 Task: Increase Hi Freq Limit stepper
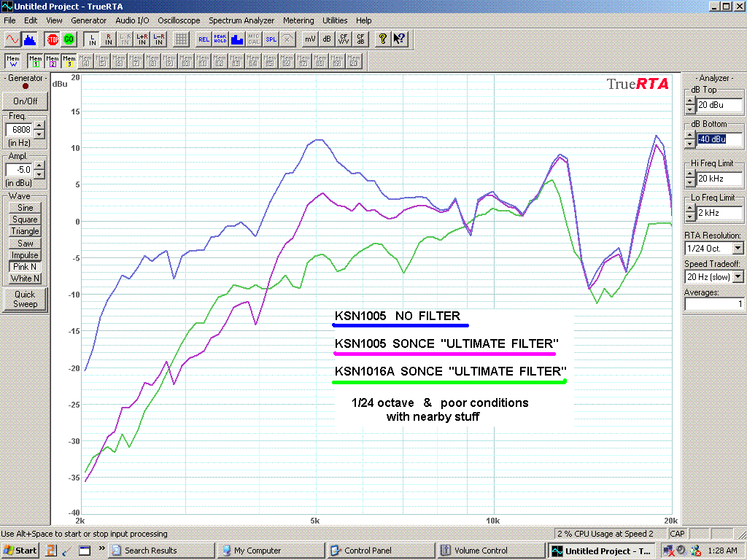point(690,174)
